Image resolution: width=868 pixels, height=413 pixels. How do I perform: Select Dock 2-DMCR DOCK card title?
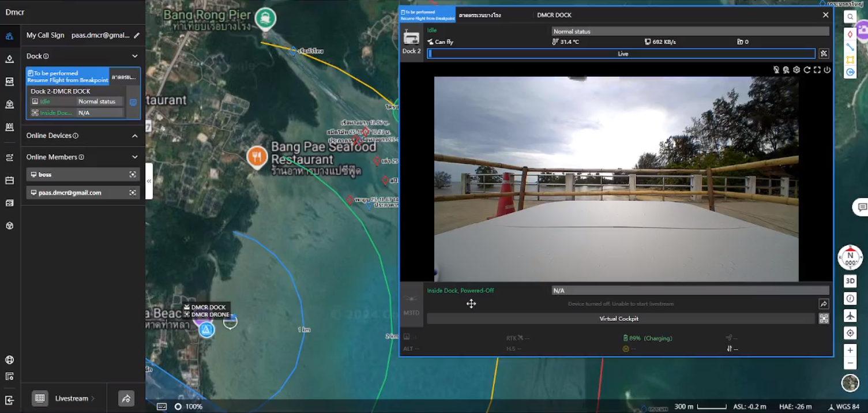[x=61, y=91]
